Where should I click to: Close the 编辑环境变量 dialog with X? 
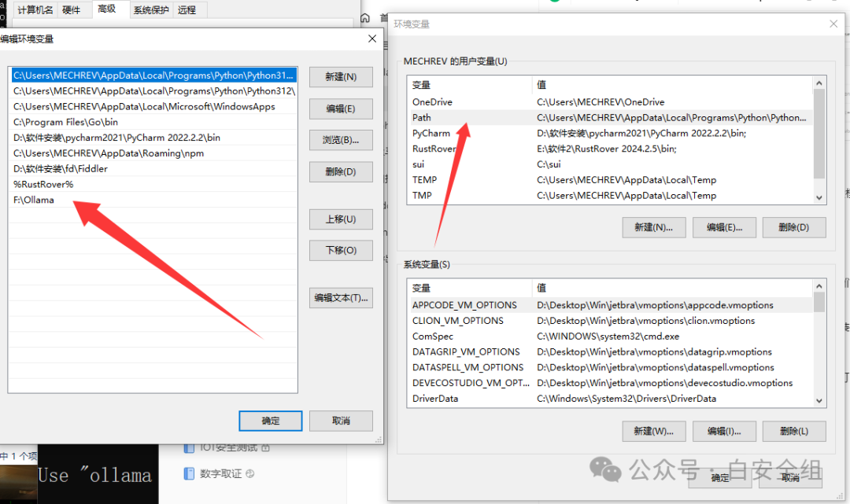[x=372, y=39]
